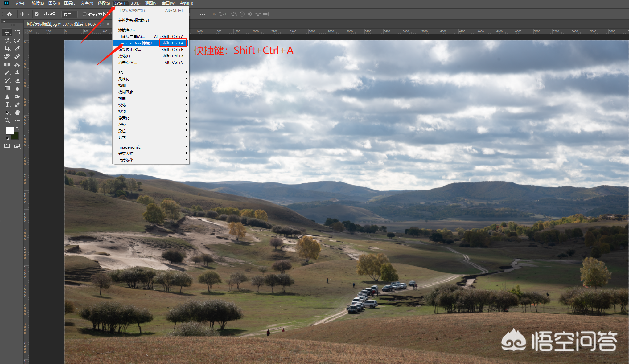Swap foreground and background colors
The height and width of the screenshot is (364, 629).
point(18,128)
